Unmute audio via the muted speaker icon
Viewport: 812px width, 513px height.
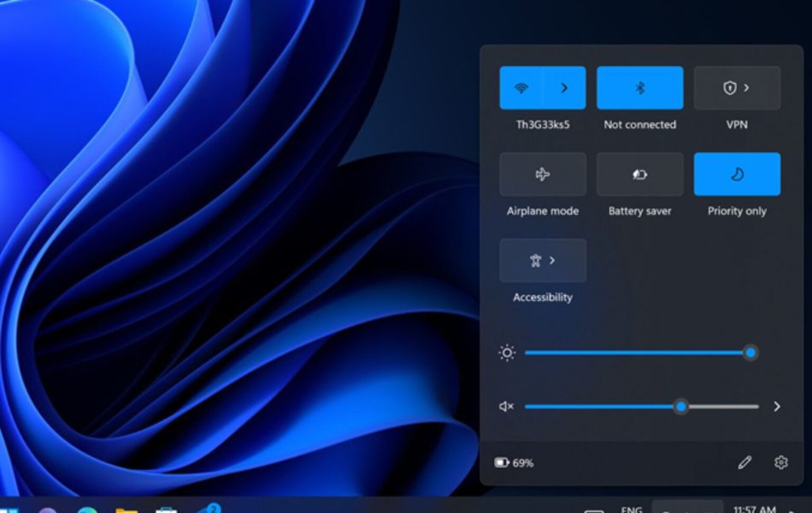[506, 406]
